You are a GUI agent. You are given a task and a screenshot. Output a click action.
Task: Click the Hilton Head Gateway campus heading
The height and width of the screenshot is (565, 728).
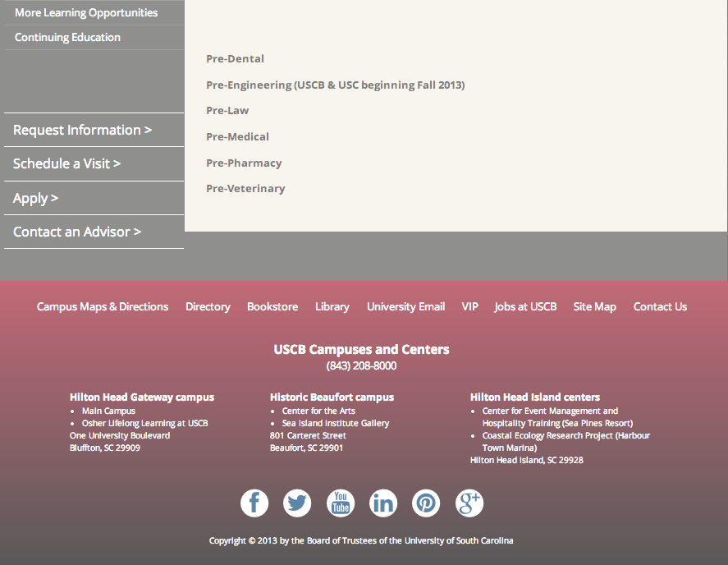click(142, 397)
